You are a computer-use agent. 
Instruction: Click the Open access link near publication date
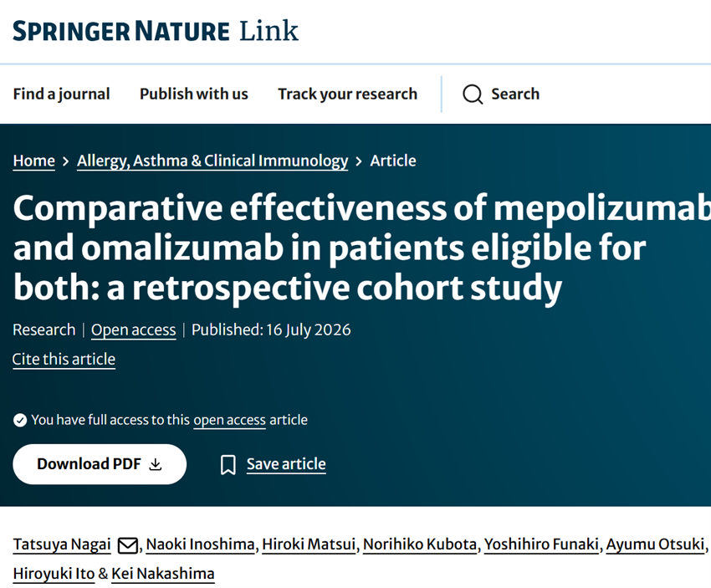(133, 330)
